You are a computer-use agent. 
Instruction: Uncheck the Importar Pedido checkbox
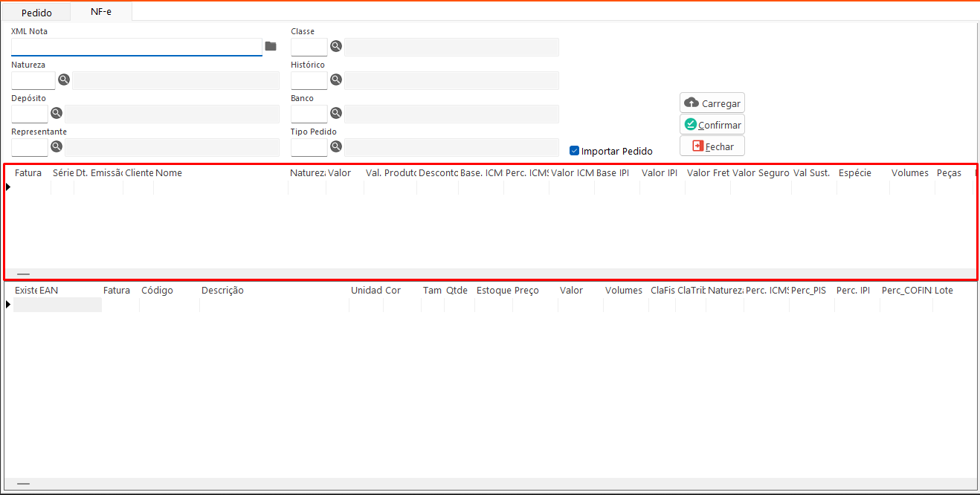pos(574,151)
